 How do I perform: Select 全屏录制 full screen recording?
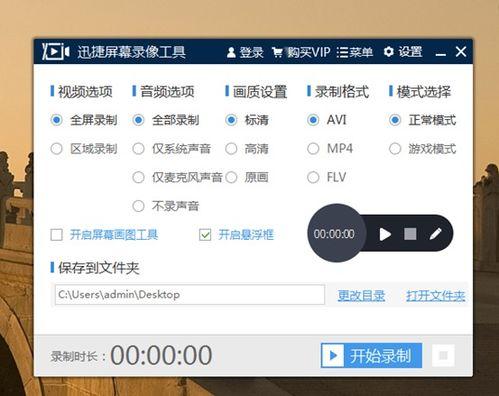(x=84, y=120)
